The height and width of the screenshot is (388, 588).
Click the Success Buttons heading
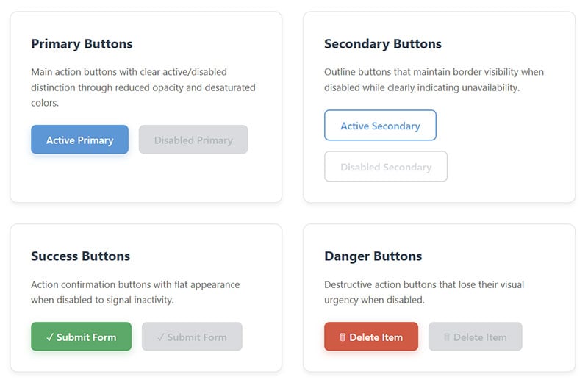tap(80, 256)
